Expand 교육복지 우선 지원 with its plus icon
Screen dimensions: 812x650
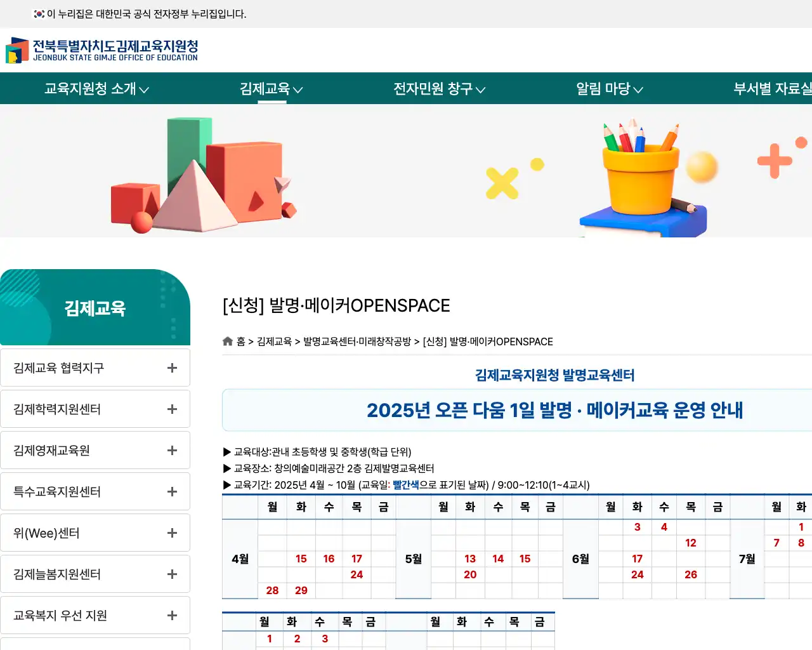click(172, 615)
